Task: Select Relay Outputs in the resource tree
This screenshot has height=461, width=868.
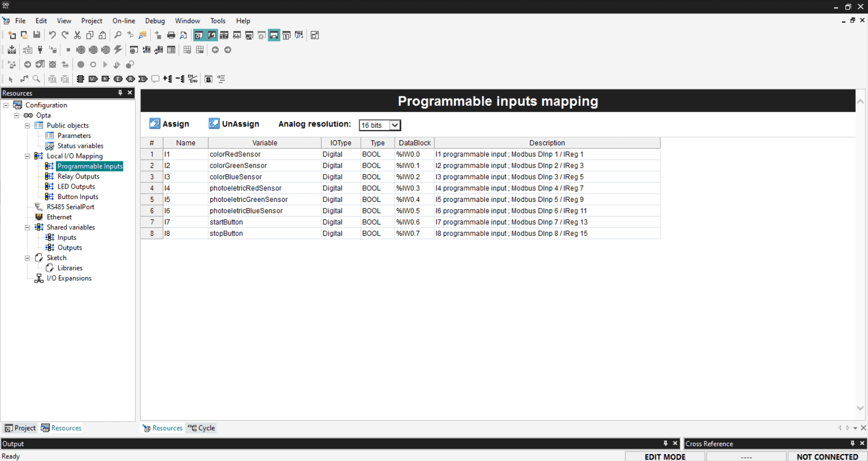Action: click(78, 176)
